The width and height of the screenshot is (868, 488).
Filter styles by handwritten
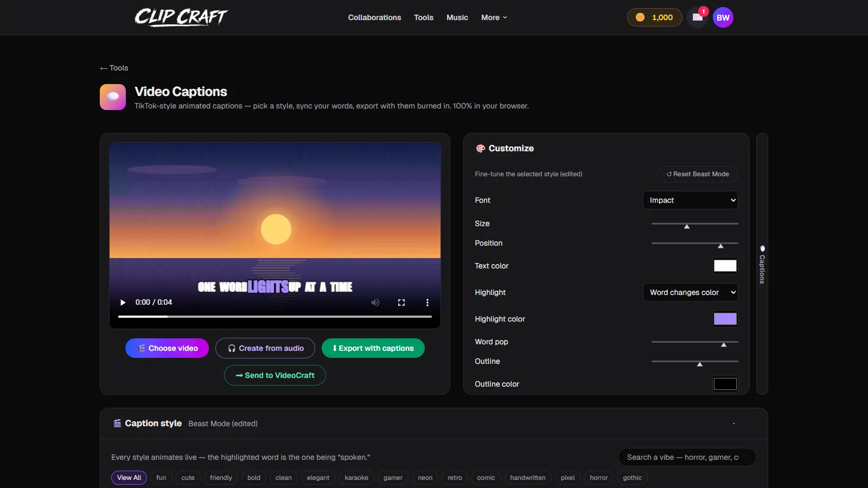tap(528, 478)
